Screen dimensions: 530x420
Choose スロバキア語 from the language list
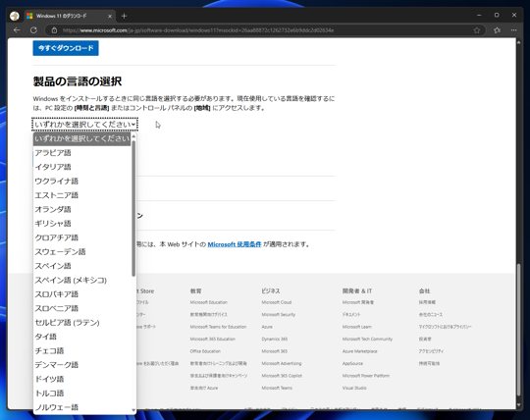(81, 294)
